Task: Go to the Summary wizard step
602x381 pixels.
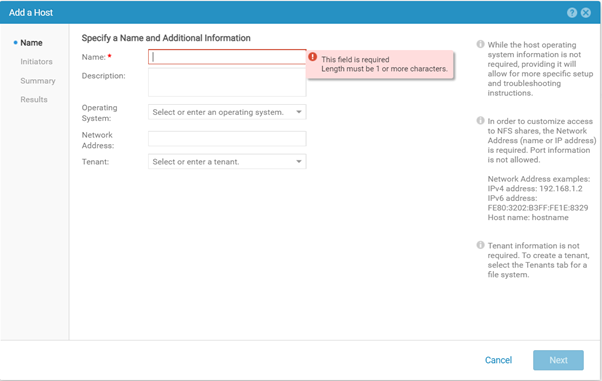Action: [38, 81]
